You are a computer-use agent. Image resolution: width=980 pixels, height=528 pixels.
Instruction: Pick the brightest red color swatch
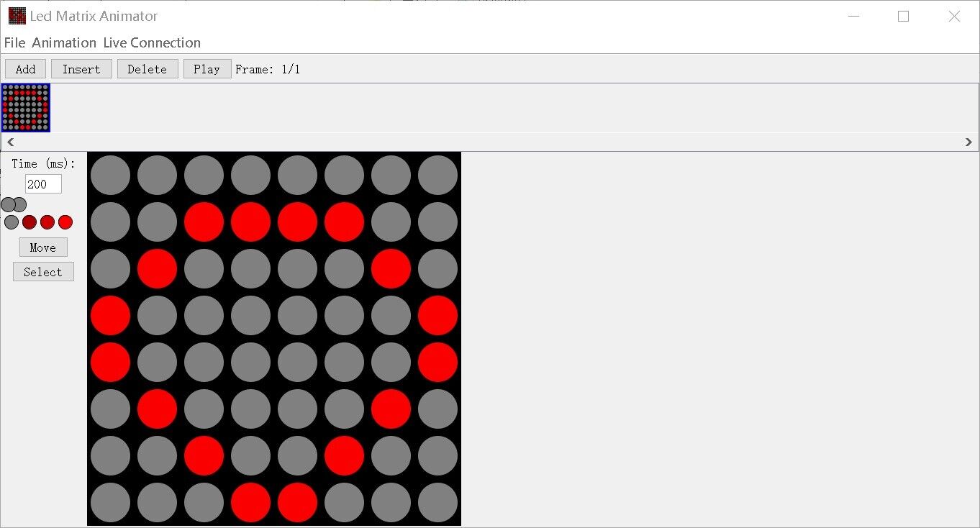click(65, 222)
